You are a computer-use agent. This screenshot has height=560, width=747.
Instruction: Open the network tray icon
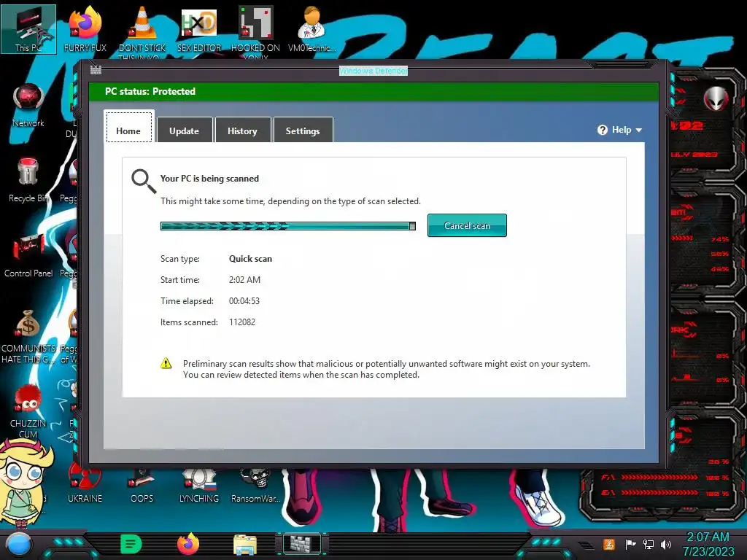pyautogui.click(x=648, y=544)
